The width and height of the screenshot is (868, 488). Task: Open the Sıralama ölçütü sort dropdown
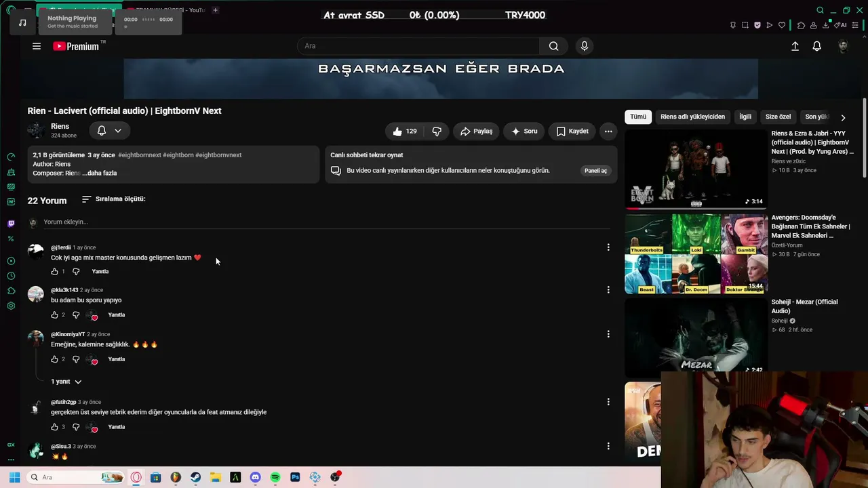113,199
